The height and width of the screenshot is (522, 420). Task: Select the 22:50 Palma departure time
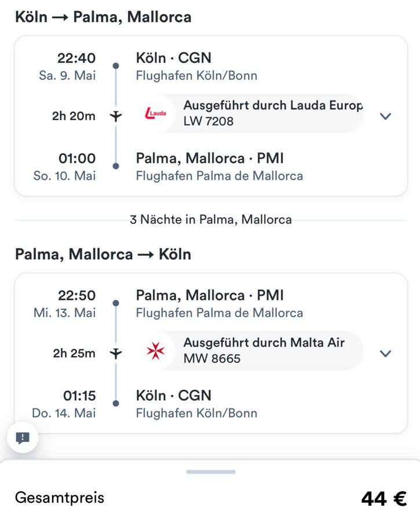click(76, 295)
